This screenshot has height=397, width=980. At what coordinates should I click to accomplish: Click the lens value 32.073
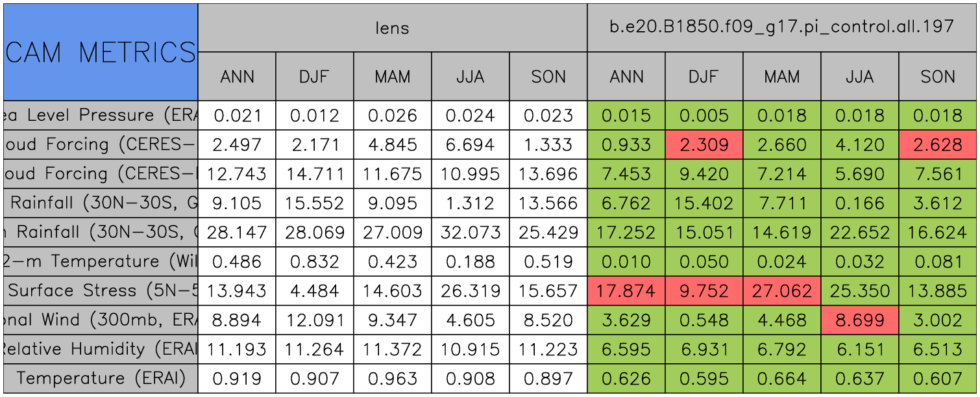[470, 233]
